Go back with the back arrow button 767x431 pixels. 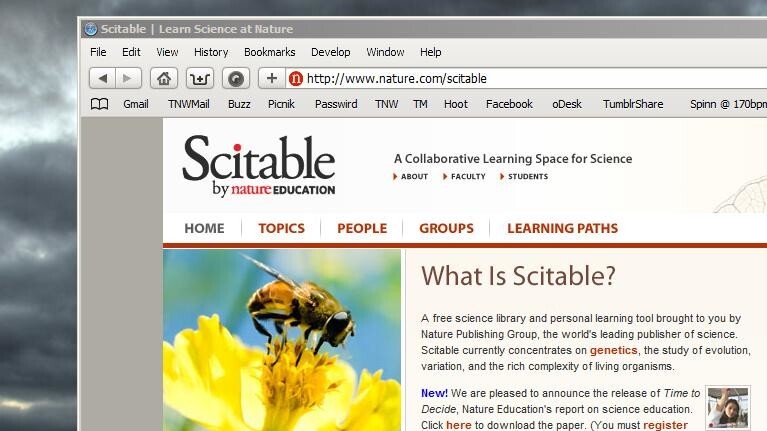(102, 78)
